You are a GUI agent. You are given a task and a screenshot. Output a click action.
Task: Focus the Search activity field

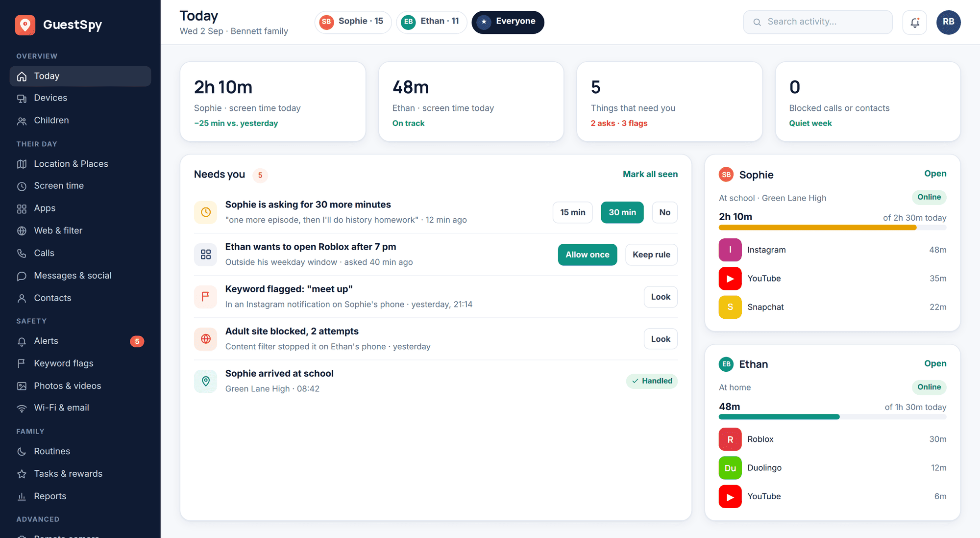[818, 22]
